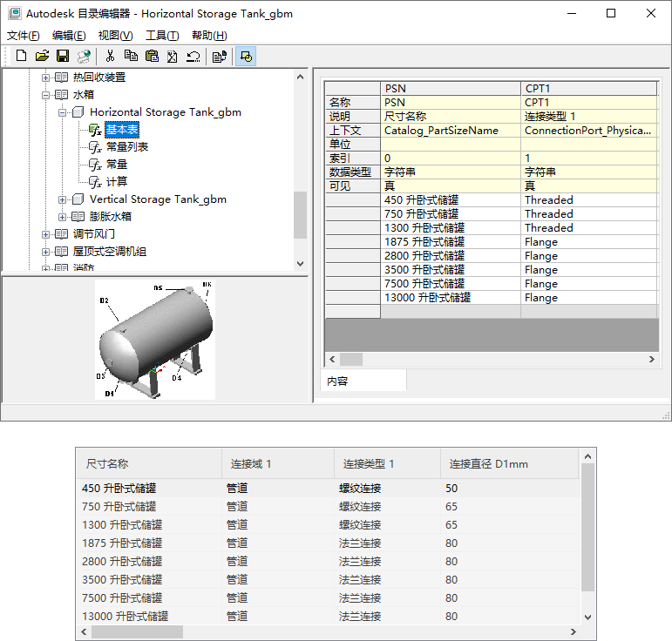The width and height of the screenshot is (672, 641).
Task: Click the PSN column header
Action: coord(451,88)
